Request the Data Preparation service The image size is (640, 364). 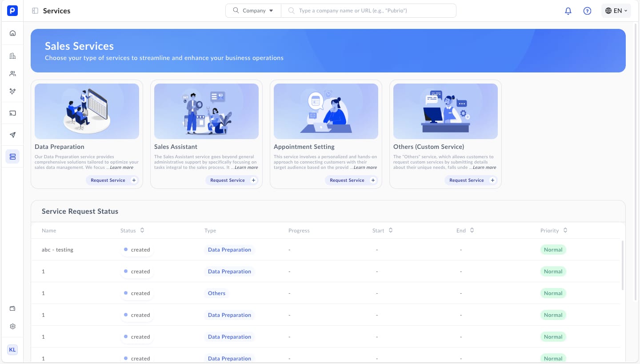[x=113, y=180]
